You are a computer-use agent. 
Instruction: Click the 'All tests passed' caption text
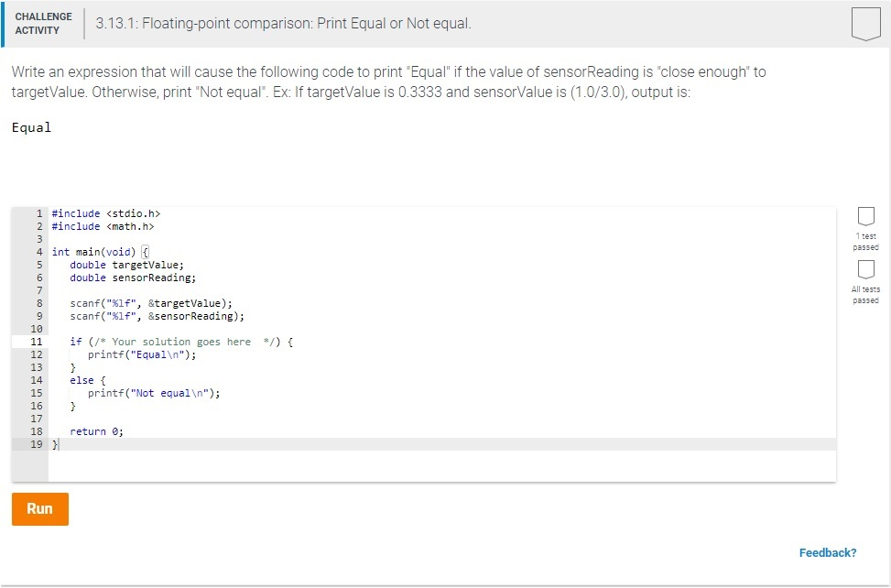coord(864,295)
